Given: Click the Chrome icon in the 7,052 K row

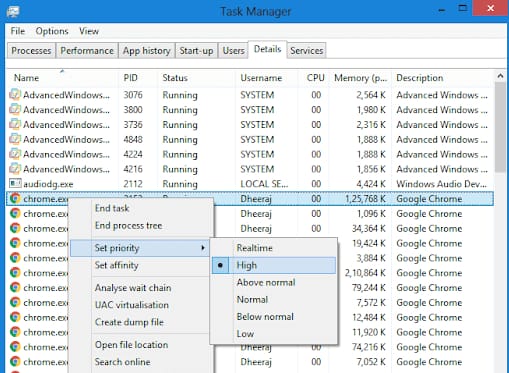Looking at the screenshot, I should click(15, 362).
